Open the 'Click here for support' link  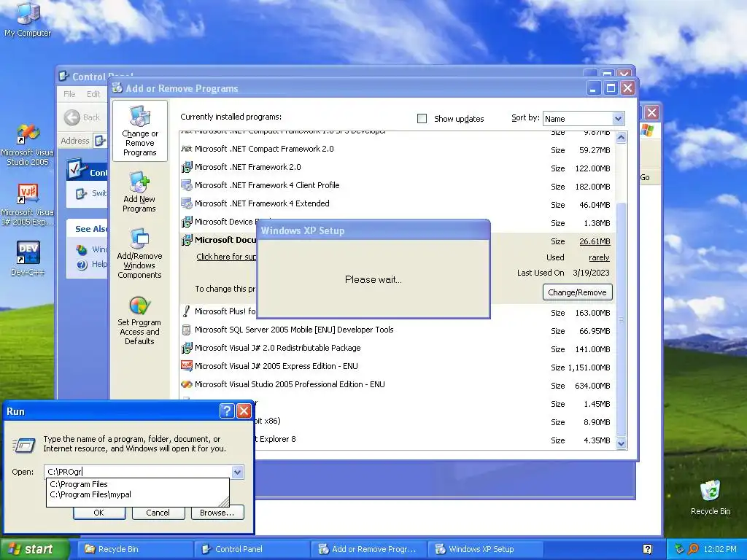tap(226, 257)
